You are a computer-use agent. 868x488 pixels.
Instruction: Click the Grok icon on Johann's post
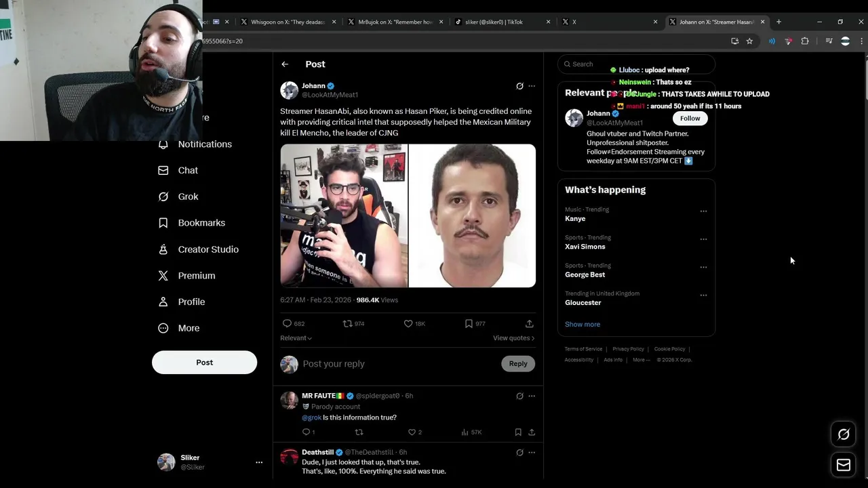[519, 86]
